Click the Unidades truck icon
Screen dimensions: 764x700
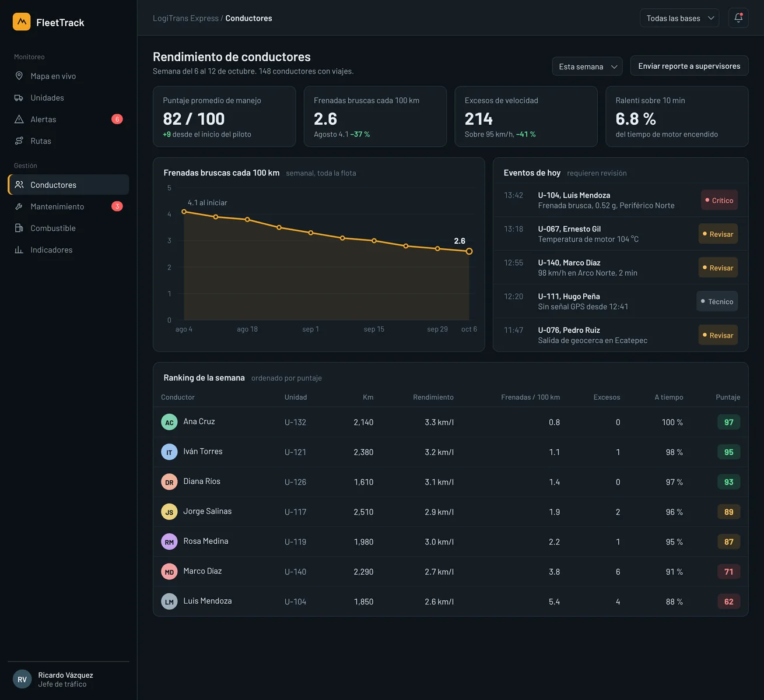(19, 98)
